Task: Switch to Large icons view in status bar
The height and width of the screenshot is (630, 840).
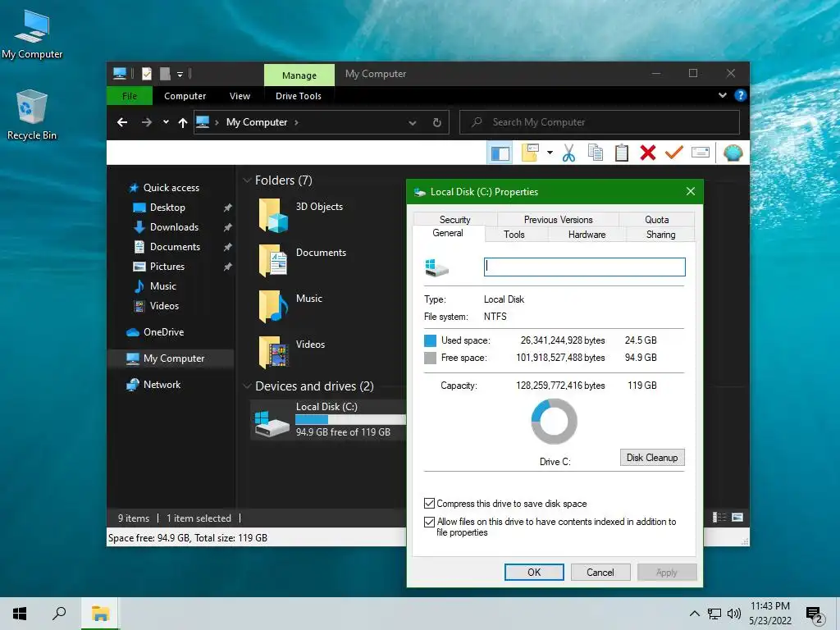Action: point(737,518)
